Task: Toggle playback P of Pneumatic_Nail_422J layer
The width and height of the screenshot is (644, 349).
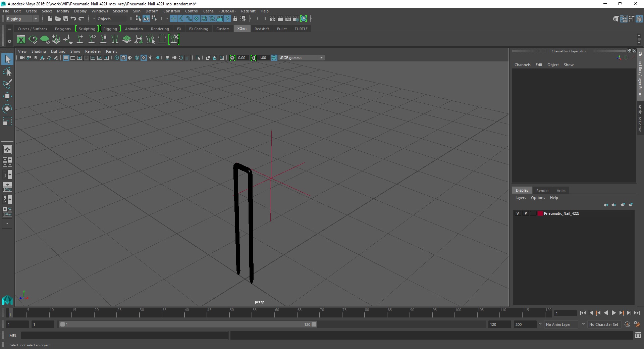Action: 526,213
